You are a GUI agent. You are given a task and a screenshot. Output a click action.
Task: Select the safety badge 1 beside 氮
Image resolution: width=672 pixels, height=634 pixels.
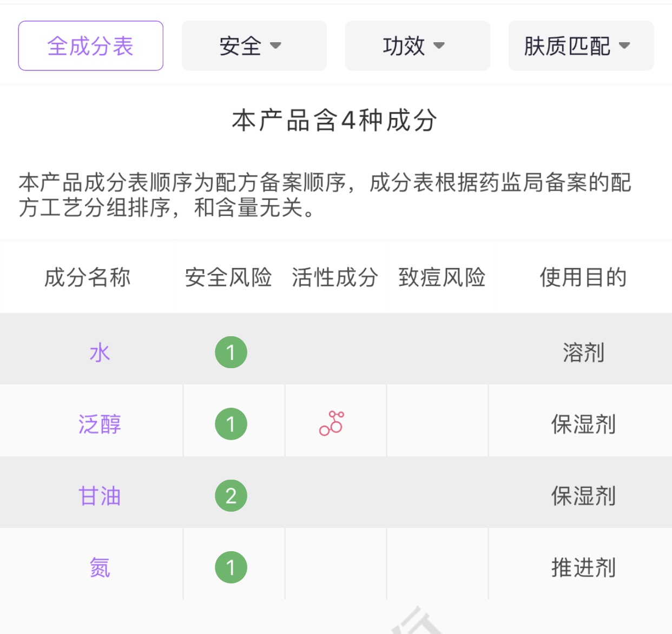tap(232, 566)
